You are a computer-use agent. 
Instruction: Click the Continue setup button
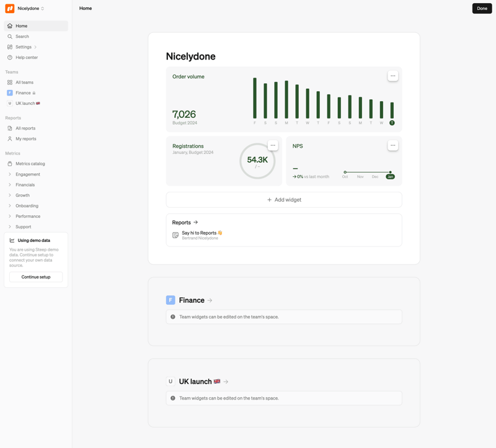(35, 277)
